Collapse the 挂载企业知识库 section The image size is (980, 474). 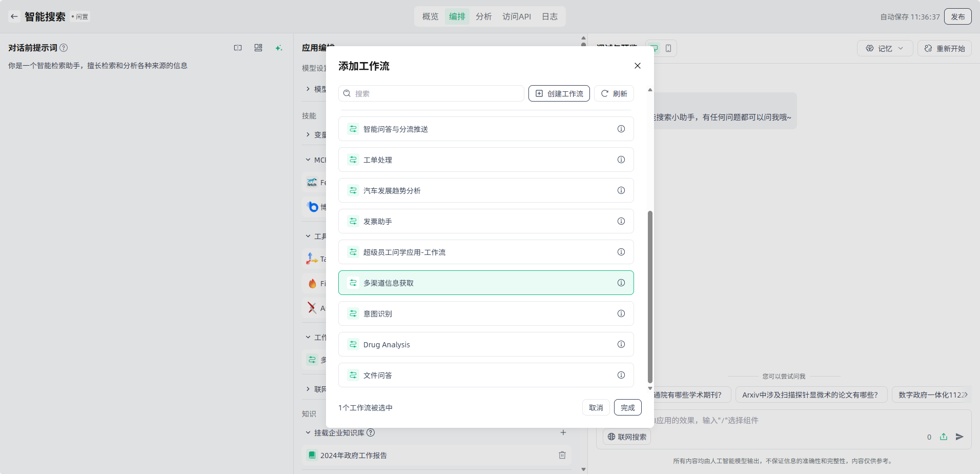308,432
